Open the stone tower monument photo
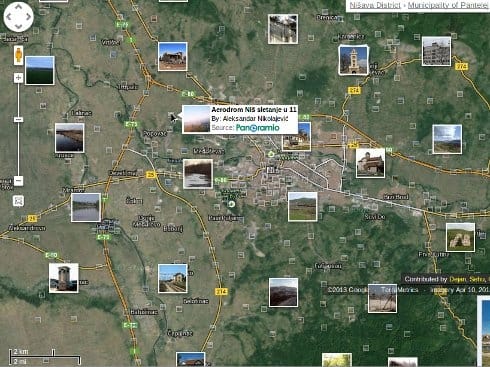The width and height of the screenshot is (490, 367). point(64,278)
